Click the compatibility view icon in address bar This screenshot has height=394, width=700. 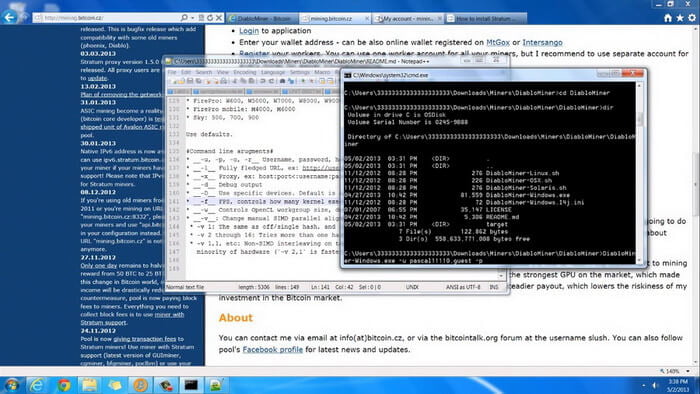pyautogui.click(x=201, y=18)
